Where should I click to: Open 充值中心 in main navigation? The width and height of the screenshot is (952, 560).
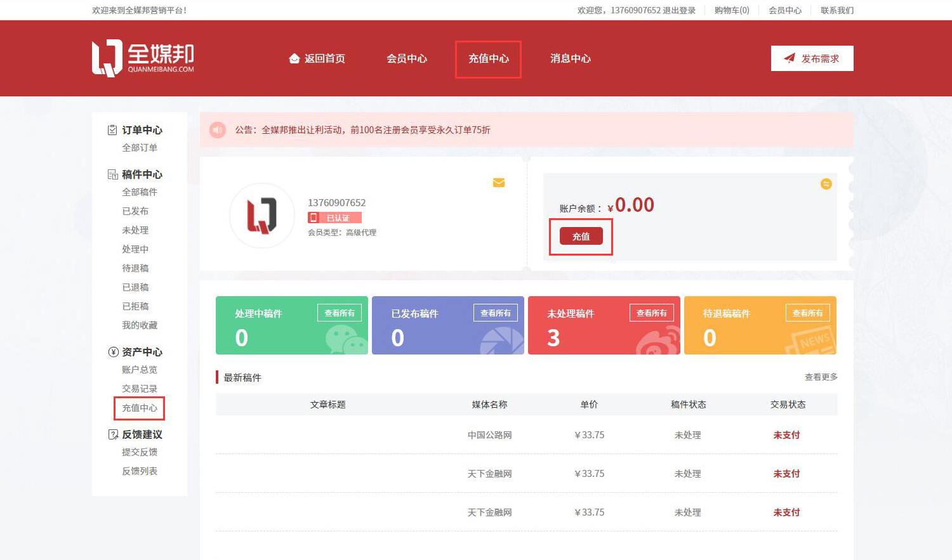489,58
